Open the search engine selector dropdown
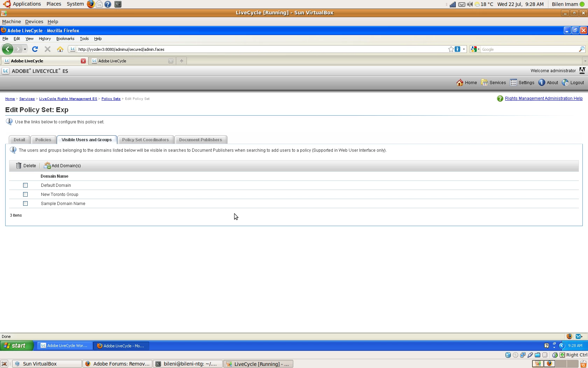The image size is (588, 368). [x=478, y=49]
